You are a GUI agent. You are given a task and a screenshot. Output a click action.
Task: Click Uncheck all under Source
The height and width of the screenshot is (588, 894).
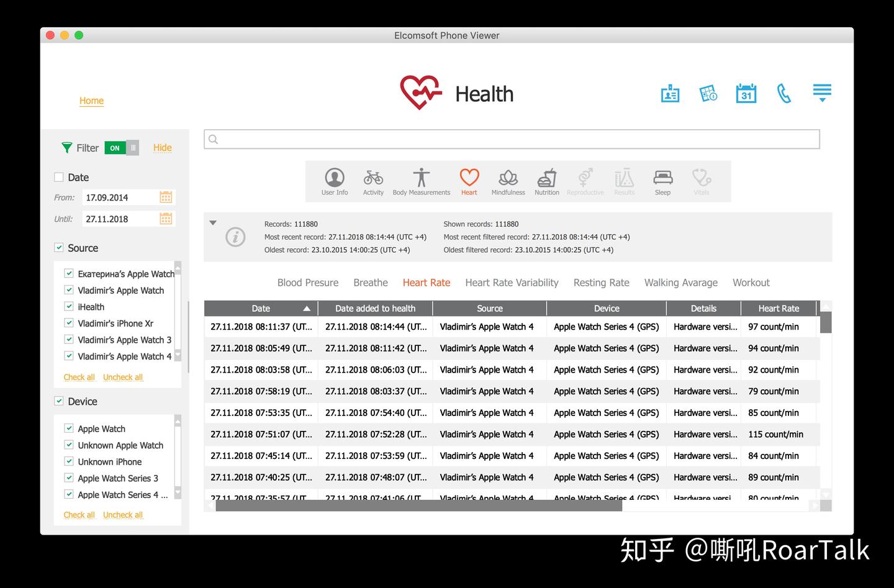pos(122,377)
